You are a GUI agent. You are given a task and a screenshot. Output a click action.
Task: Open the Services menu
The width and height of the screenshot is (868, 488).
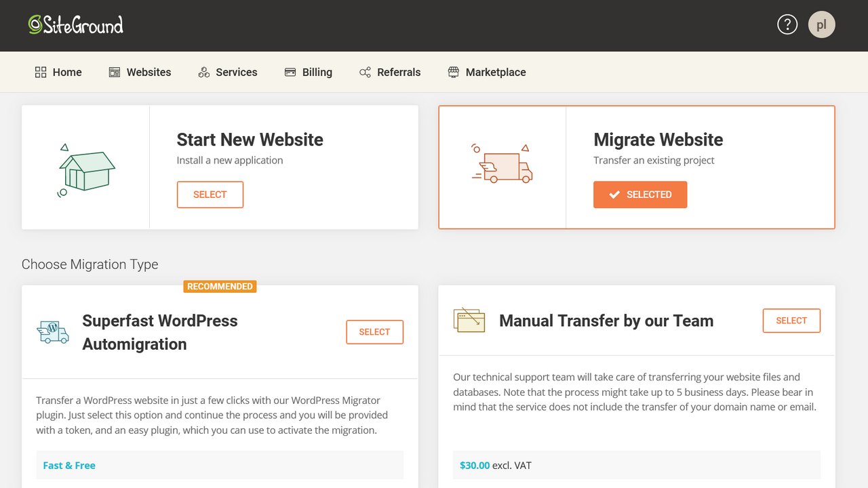click(228, 72)
